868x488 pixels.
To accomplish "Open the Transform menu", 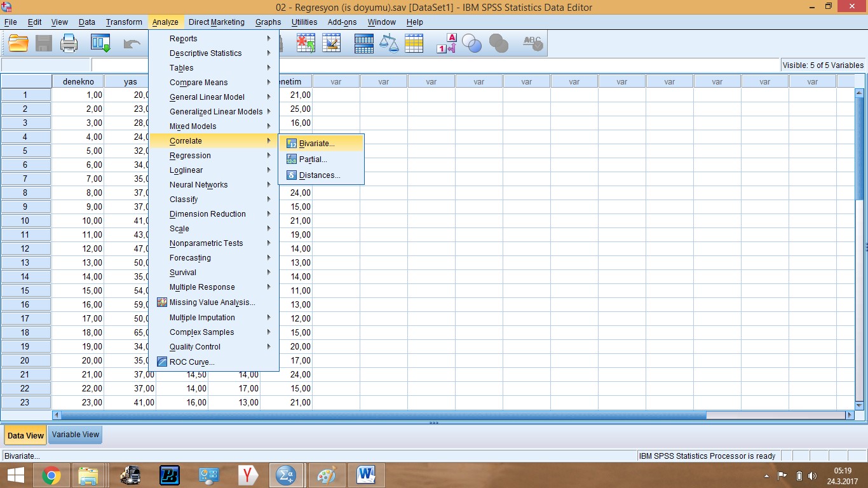I will [124, 22].
